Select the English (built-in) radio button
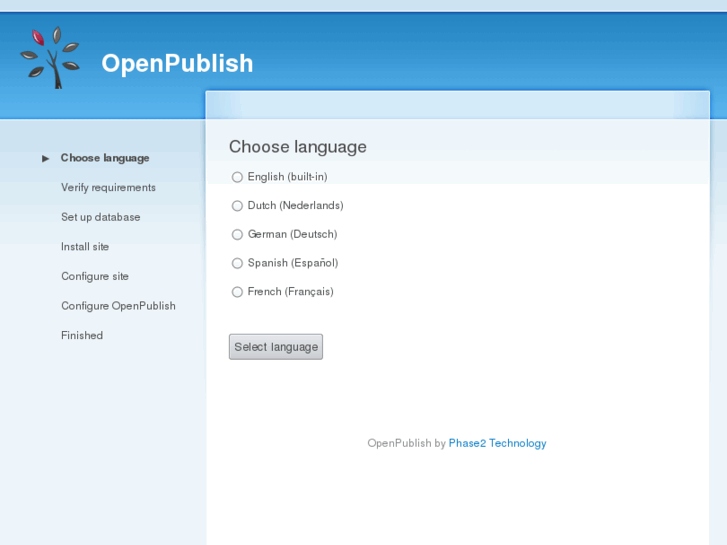 237,177
